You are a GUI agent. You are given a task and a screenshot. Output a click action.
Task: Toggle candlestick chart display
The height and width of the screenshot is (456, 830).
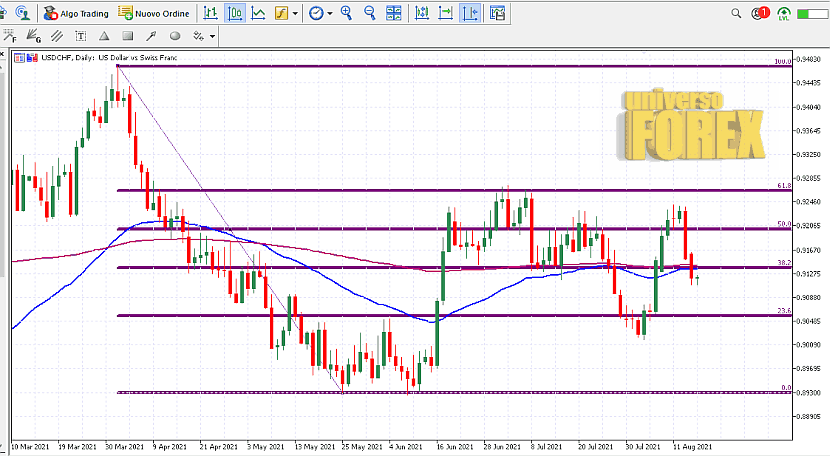[235, 13]
